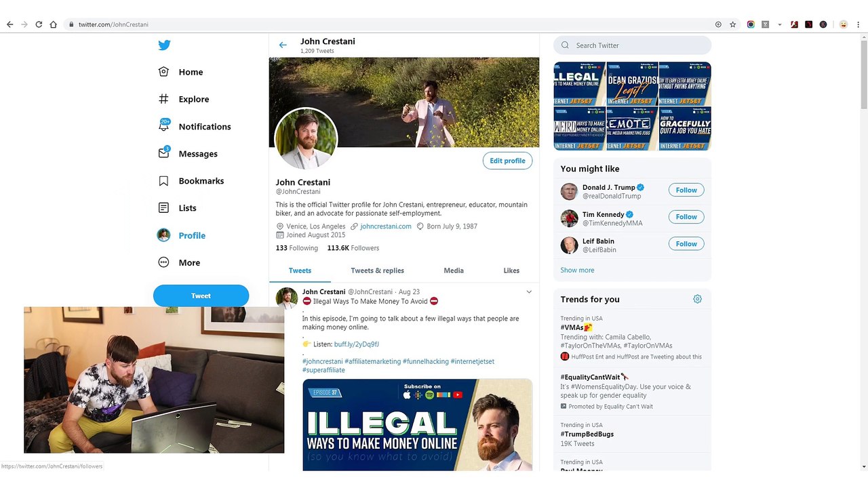The image size is (868, 488).
Task: Follow Tim Kennedy
Action: (x=686, y=217)
